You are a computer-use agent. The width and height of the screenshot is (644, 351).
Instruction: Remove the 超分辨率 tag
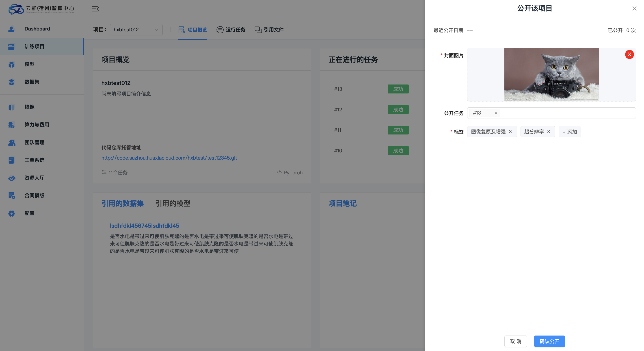click(x=549, y=132)
